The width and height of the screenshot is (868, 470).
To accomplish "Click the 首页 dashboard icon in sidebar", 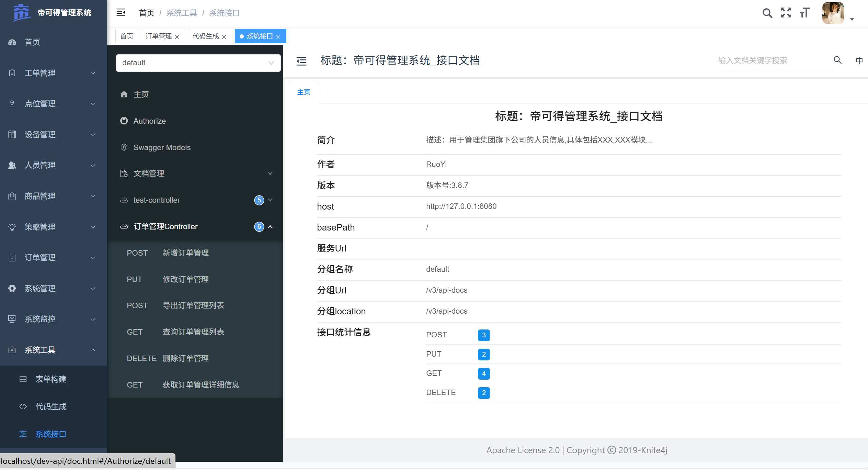I will coord(12,42).
